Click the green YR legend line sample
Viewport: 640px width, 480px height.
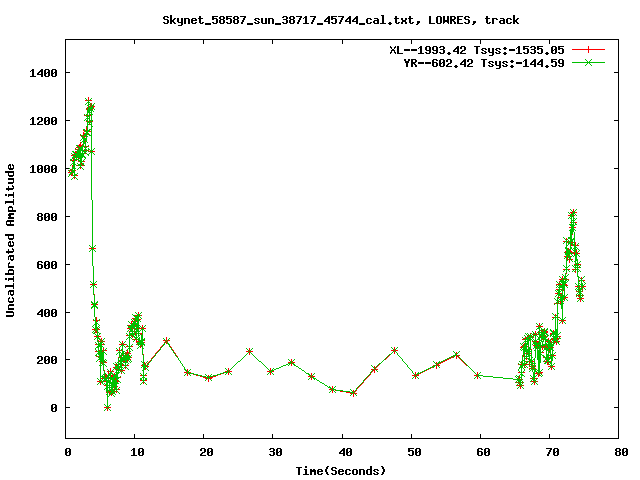tap(588, 62)
